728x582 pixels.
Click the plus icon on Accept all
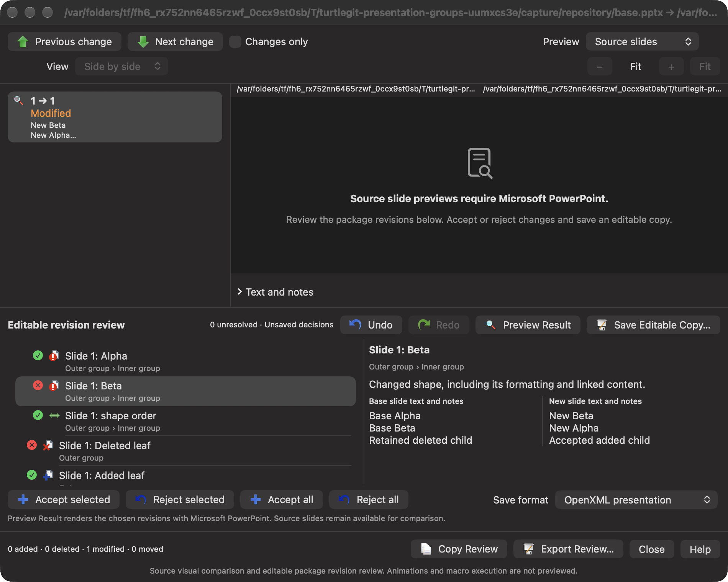pyautogui.click(x=256, y=500)
